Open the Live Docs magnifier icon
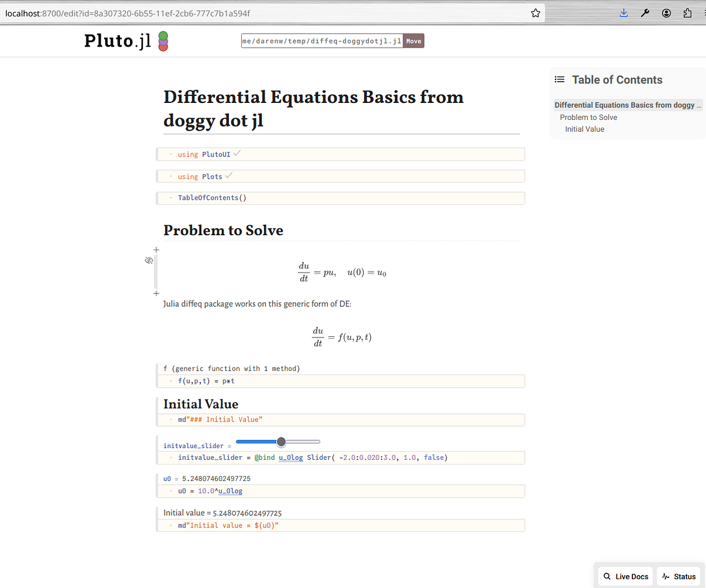The image size is (706, 588). (x=607, y=576)
